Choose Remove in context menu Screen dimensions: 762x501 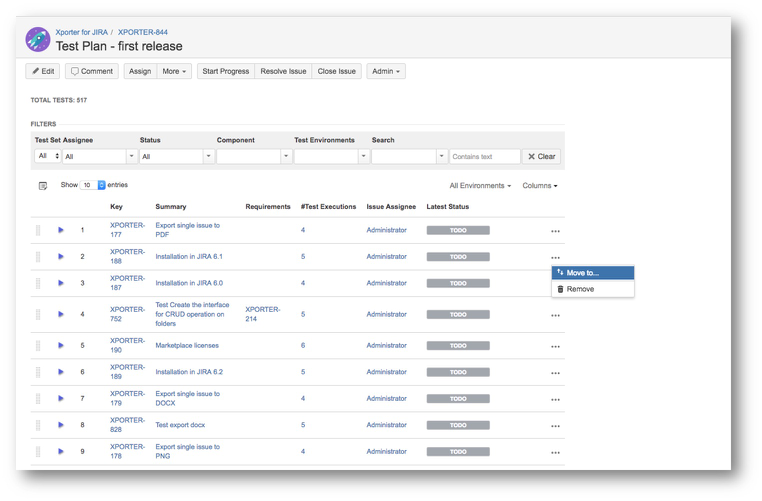click(x=593, y=289)
